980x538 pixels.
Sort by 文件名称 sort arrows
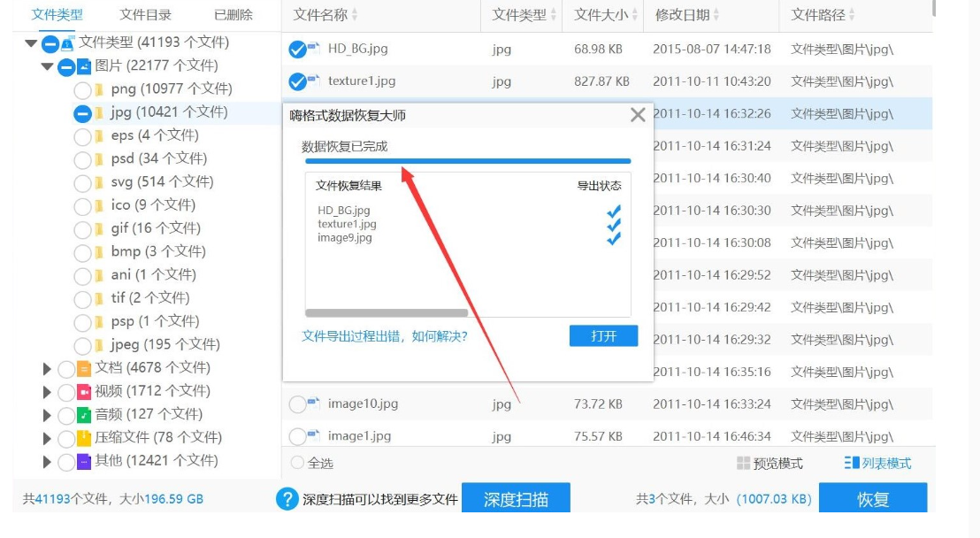pos(355,15)
